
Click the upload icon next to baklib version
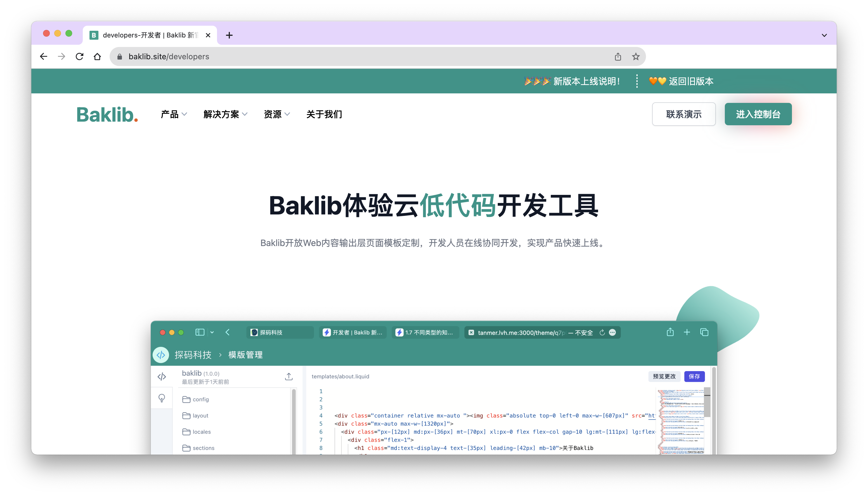pos(289,376)
